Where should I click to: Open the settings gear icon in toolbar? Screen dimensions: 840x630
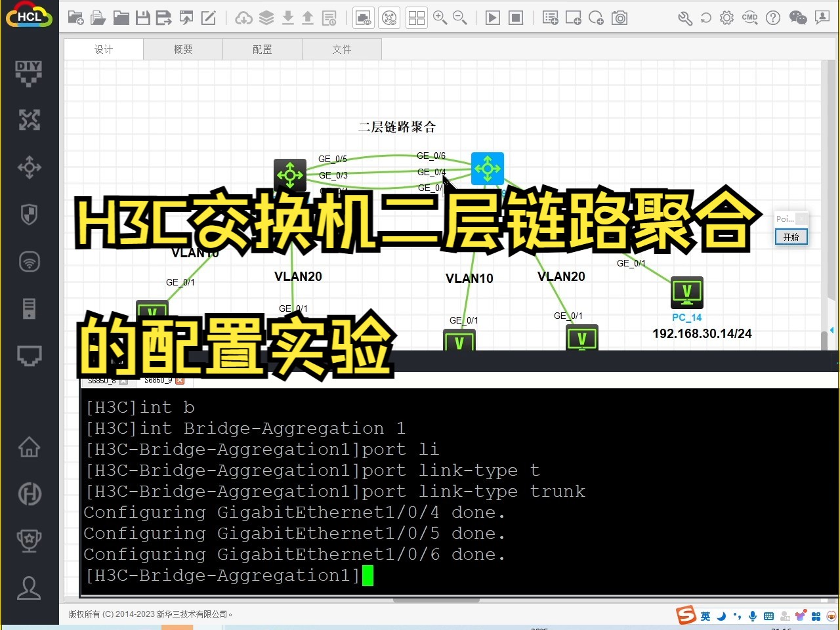coord(726,18)
